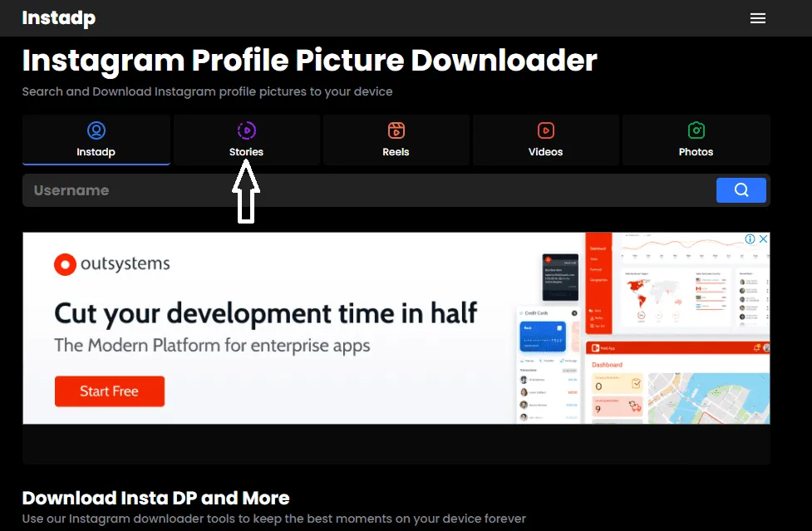The width and height of the screenshot is (812, 531).
Task: Click the ad headline about development time
Action: point(266,313)
